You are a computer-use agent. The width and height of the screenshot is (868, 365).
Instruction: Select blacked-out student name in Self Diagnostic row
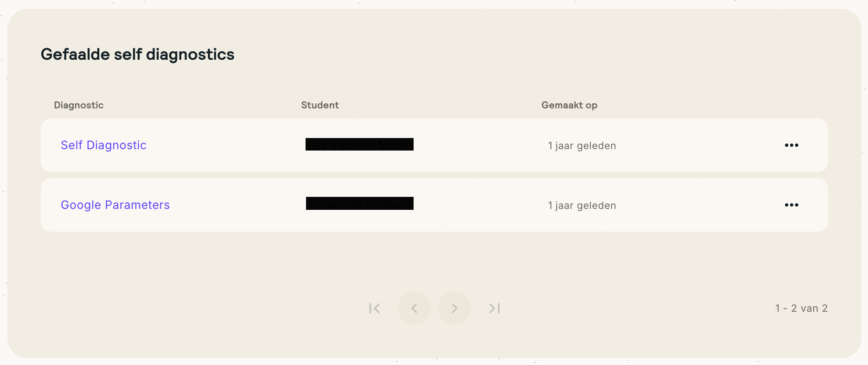359,145
